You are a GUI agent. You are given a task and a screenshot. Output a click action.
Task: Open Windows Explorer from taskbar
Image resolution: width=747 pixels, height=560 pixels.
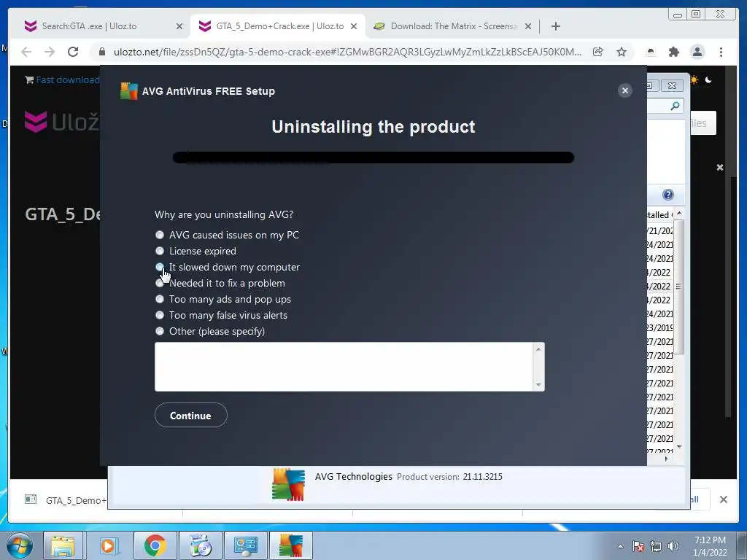pyautogui.click(x=63, y=545)
